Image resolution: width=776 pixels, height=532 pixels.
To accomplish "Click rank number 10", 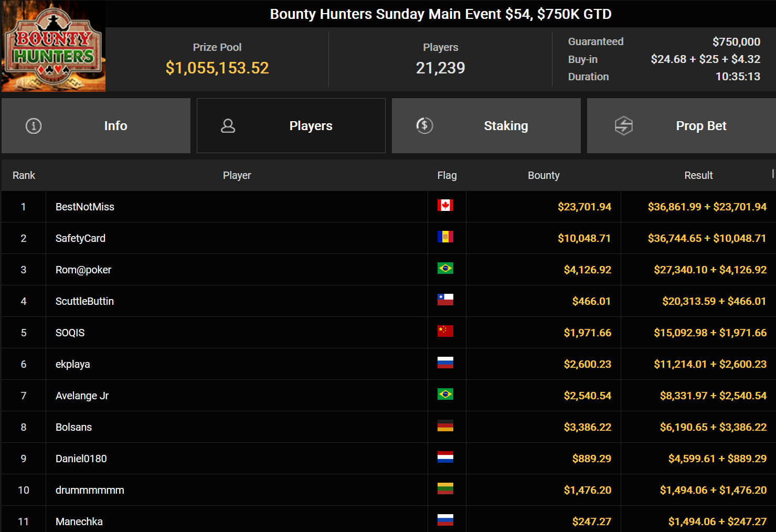I will [24, 490].
